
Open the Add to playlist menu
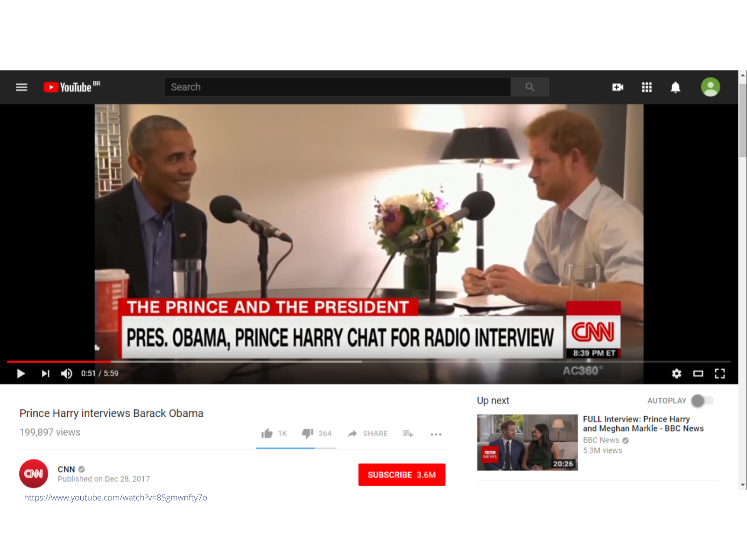pos(408,434)
